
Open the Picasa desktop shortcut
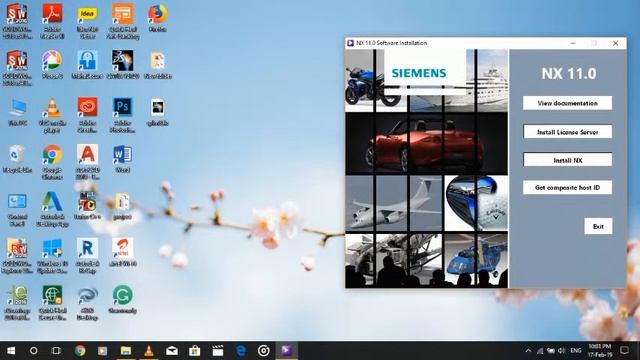pos(52,64)
